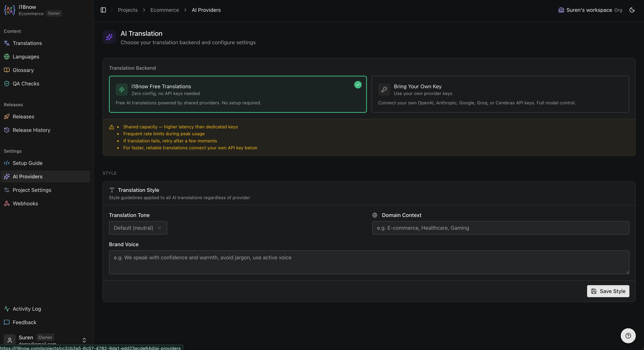Click the Webhooks icon in sidebar
Viewport: 644px width, 350px height.
pos(7,203)
